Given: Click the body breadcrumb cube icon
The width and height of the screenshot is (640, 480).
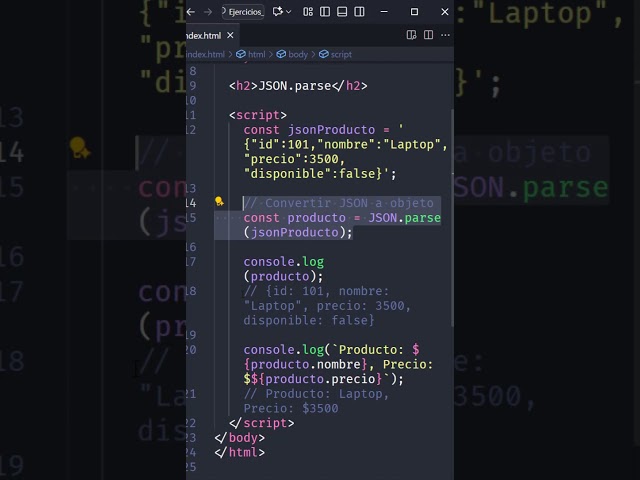Looking at the screenshot, I should (x=281, y=54).
